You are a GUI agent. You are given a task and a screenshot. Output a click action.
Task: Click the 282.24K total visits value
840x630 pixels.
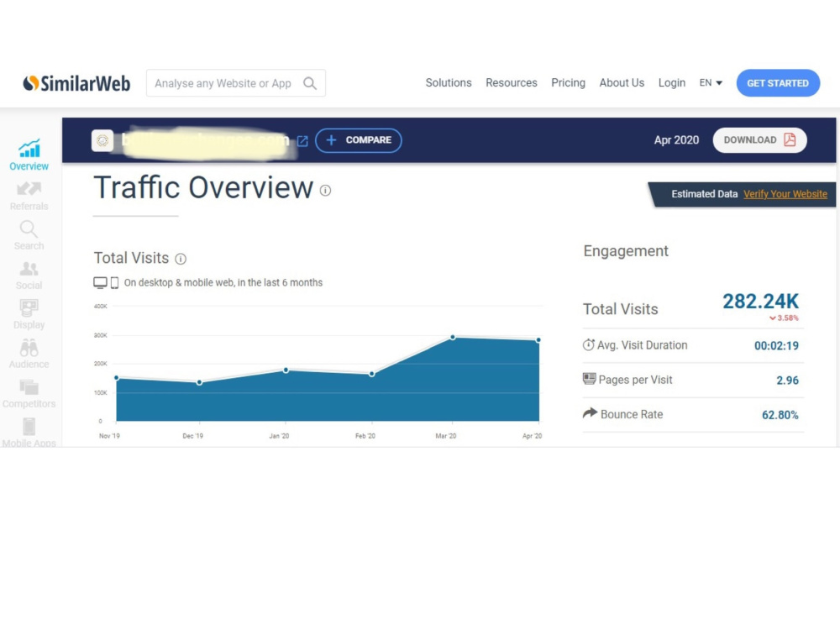tap(760, 302)
